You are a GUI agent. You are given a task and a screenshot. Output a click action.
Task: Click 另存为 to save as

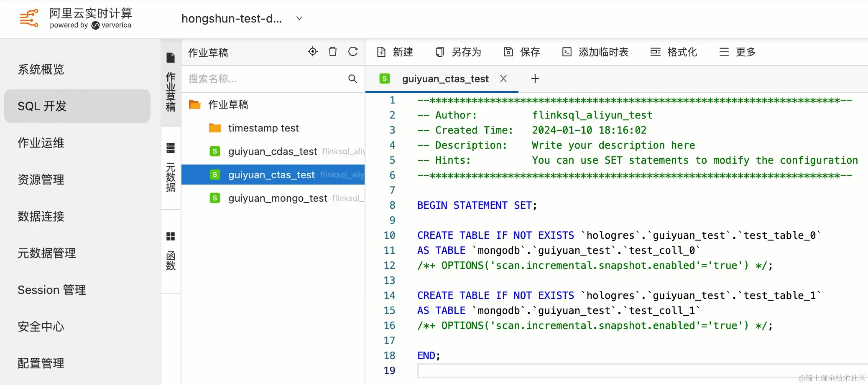point(458,52)
